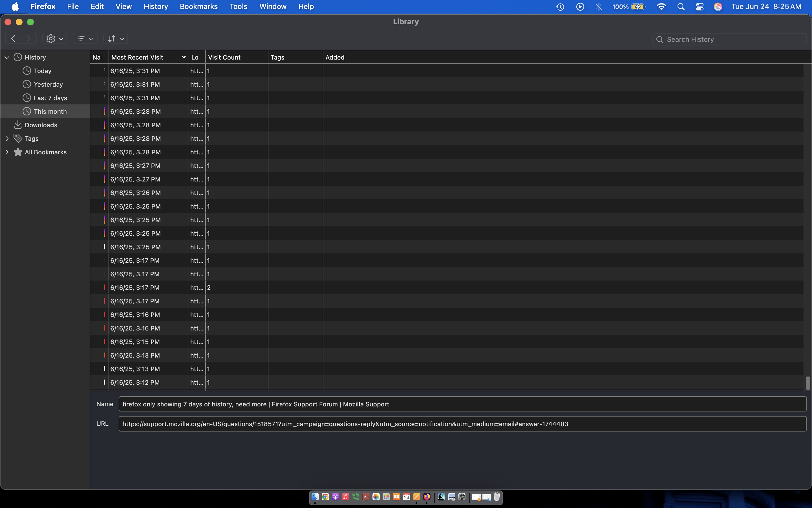The height and width of the screenshot is (508, 812).
Task: Collapse the History tree arrow
Action: [7, 58]
